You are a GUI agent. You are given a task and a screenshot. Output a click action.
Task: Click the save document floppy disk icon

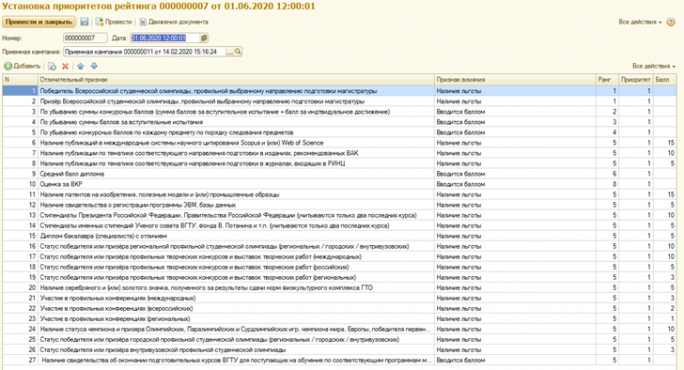tap(84, 22)
